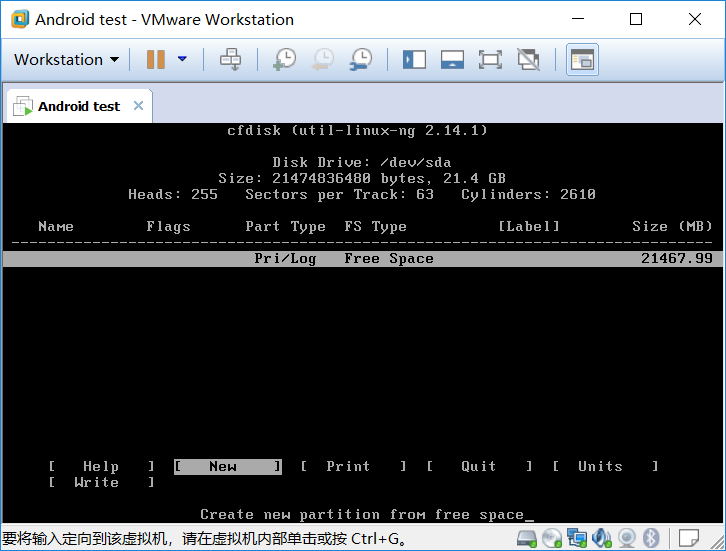
Task: Pause the virtual machine
Action: click(155, 60)
